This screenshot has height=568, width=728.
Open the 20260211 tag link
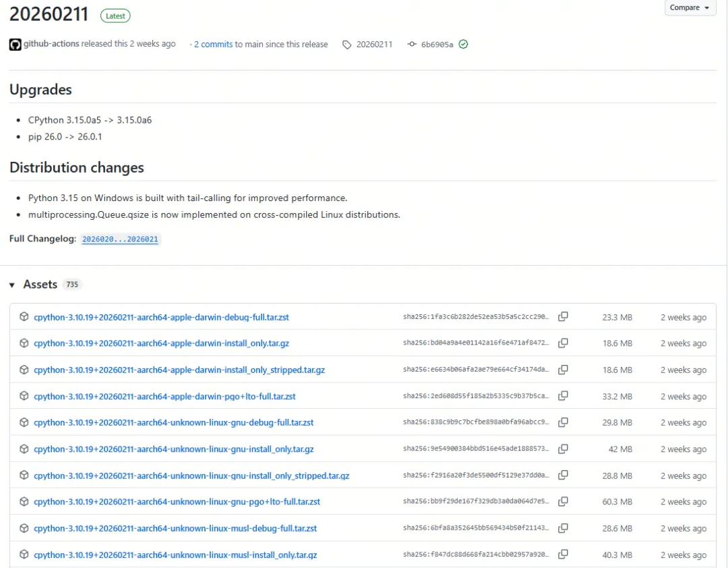pyautogui.click(x=374, y=44)
